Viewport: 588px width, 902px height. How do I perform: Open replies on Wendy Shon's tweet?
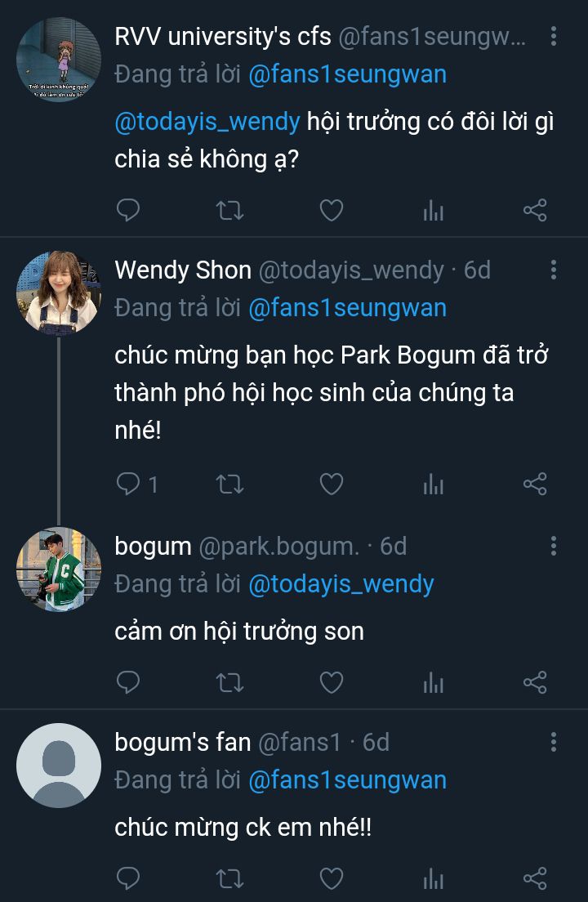129,484
